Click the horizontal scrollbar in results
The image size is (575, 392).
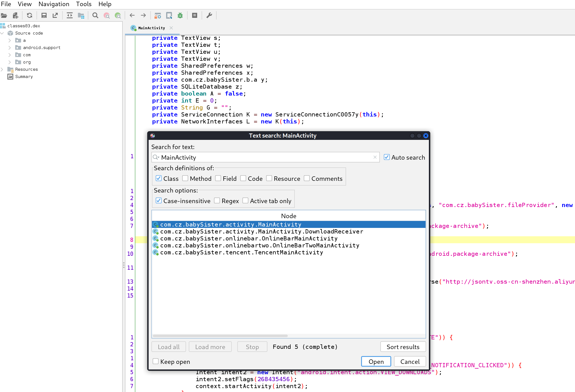coord(220,336)
